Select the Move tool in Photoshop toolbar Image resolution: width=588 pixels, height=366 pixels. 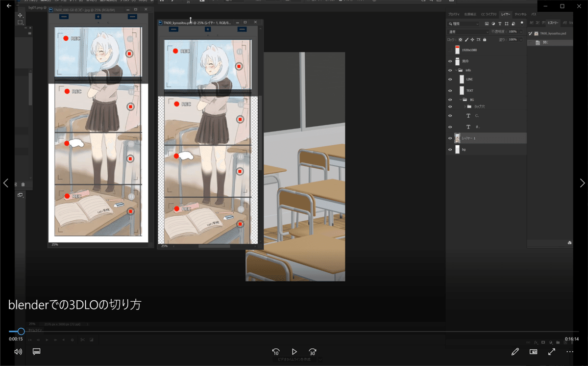(20, 15)
